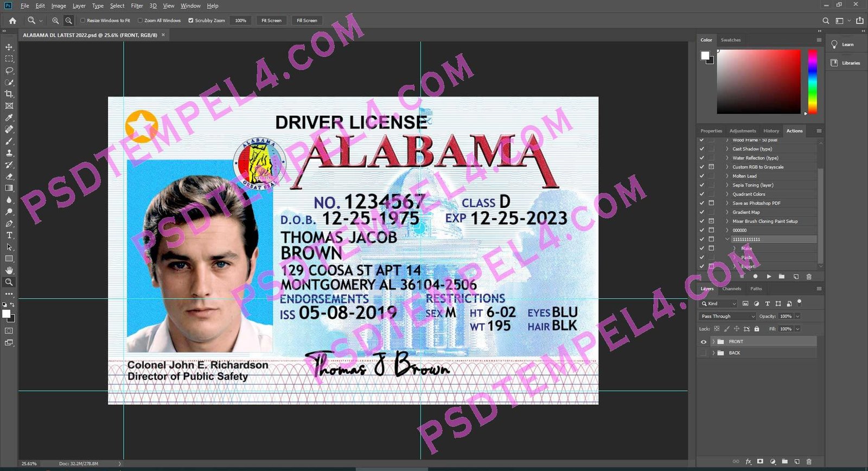Select the Move tool
868x471 pixels.
pyautogui.click(x=9, y=47)
